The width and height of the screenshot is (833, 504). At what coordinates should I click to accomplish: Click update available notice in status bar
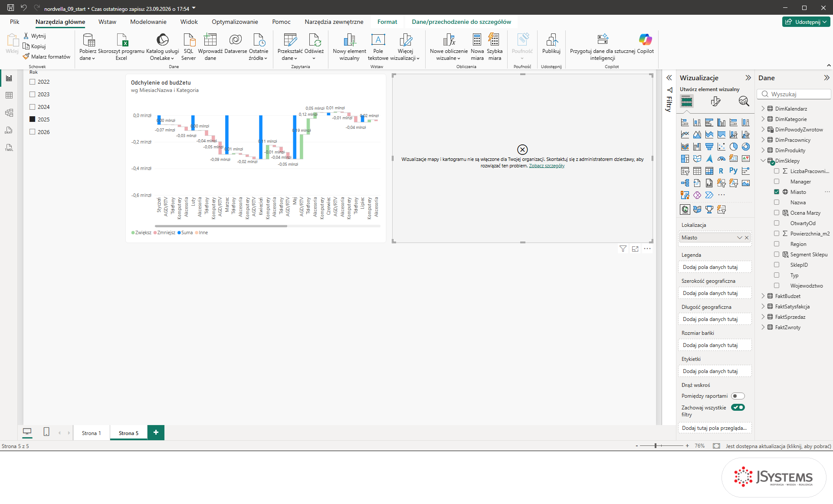pyautogui.click(x=778, y=446)
